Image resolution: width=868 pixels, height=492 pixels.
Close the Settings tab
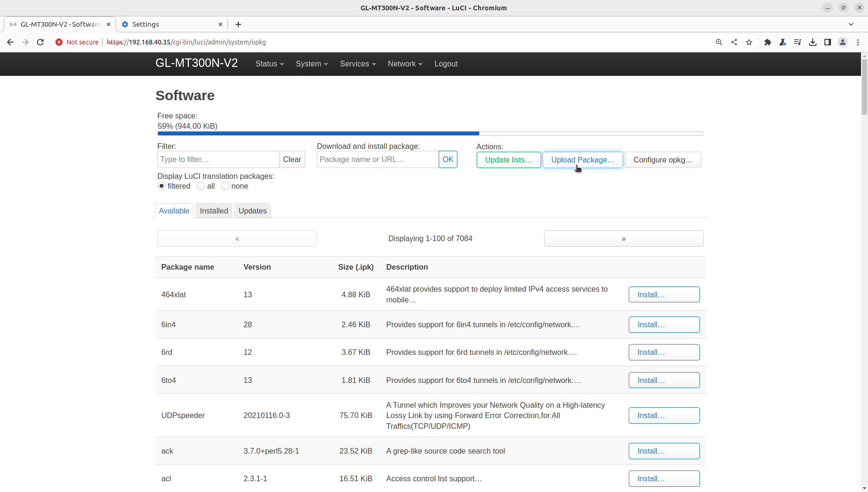221,24
